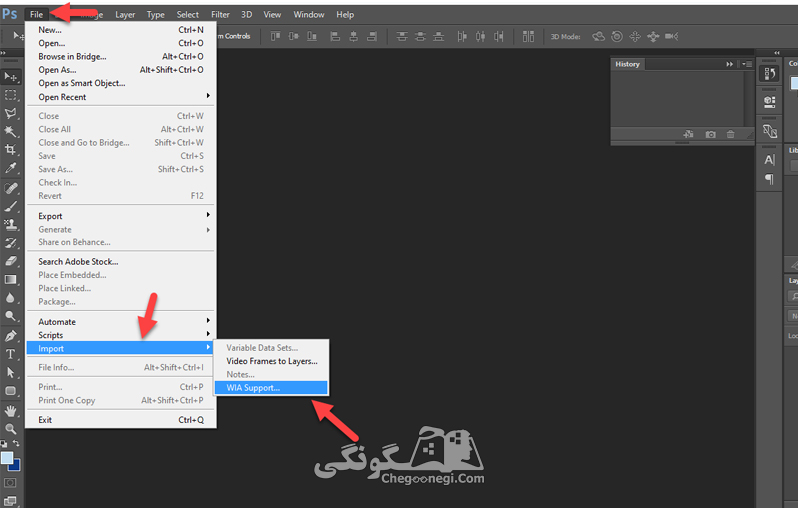Open the Help menu
The image size is (798, 508).
[345, 15]
